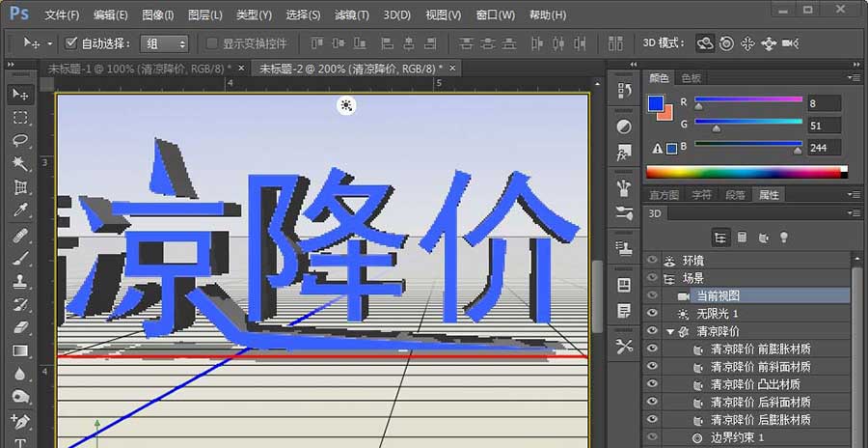Click the 3D roll object mode icon
Viewport: 868px width, 448px height.
pyautogui.click(x=726, y=43)
